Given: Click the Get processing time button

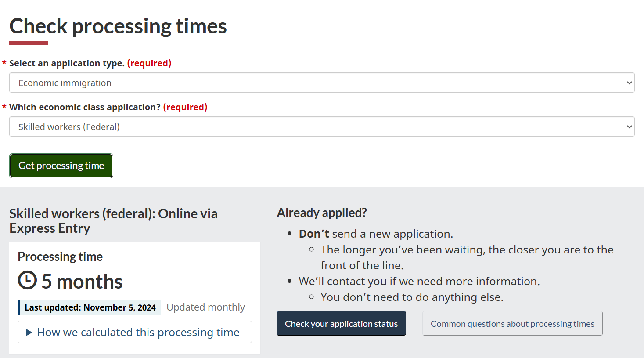Looking at the screenshot, I should [x=61, y=166].
